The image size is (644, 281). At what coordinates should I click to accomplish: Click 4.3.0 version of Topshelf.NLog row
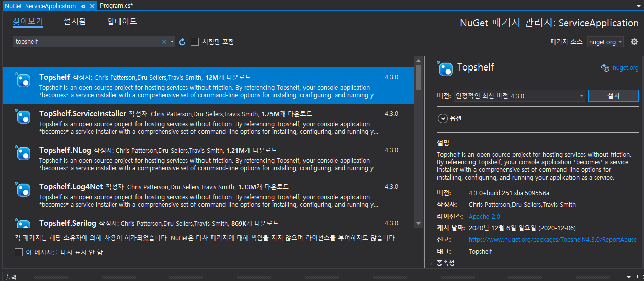pyautogui.click(x=391, y=150)
